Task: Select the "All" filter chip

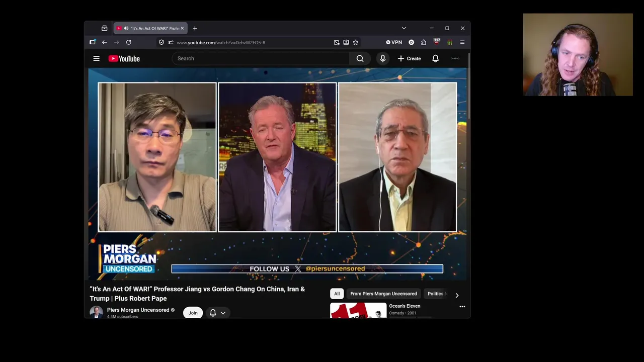Action: tap(337, 294)
